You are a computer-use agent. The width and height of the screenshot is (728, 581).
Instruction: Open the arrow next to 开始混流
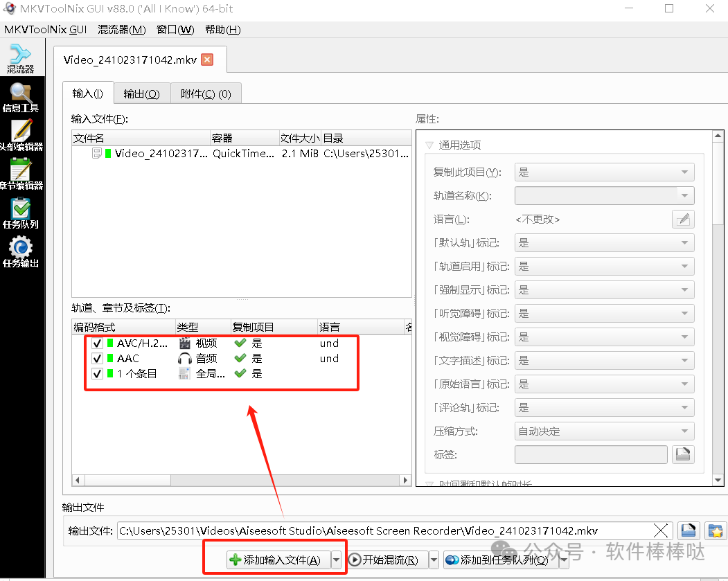coord(434,560)
